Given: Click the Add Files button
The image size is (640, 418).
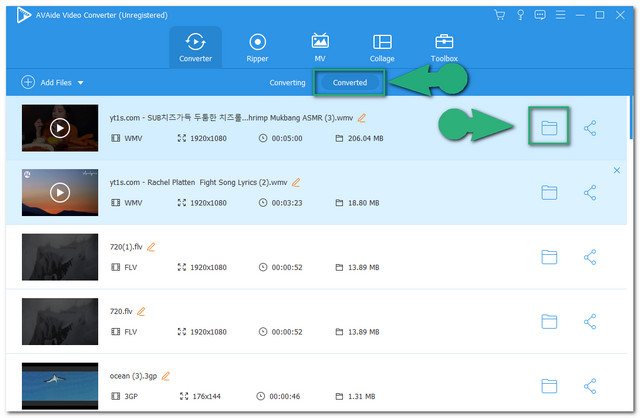Looking at the screenshot, I should (46, 82).
